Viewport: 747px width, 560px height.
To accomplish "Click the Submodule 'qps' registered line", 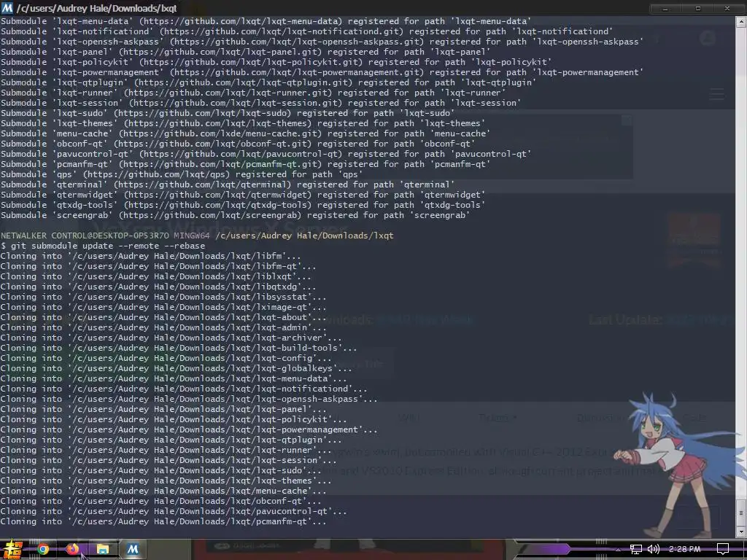I will coord(182,174).
